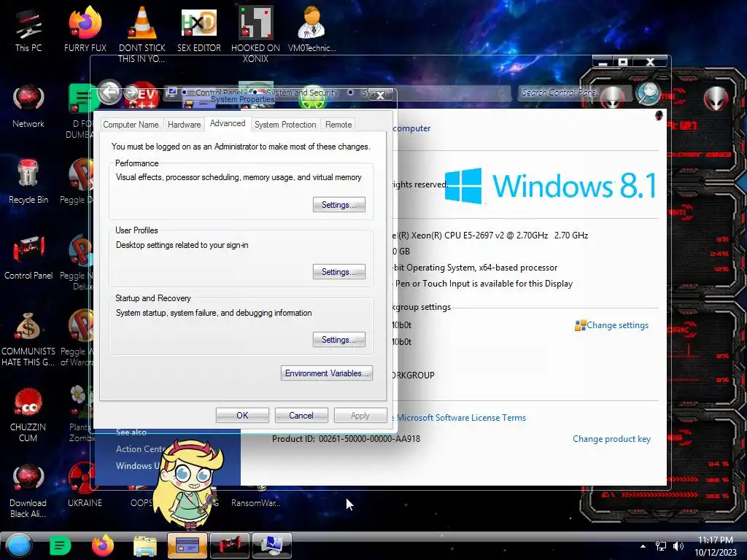Image resolution: width=747 pixels, height=560 pixels.
Task: Click the magnifier search icon in Control Panel
Action: point(648,93)
